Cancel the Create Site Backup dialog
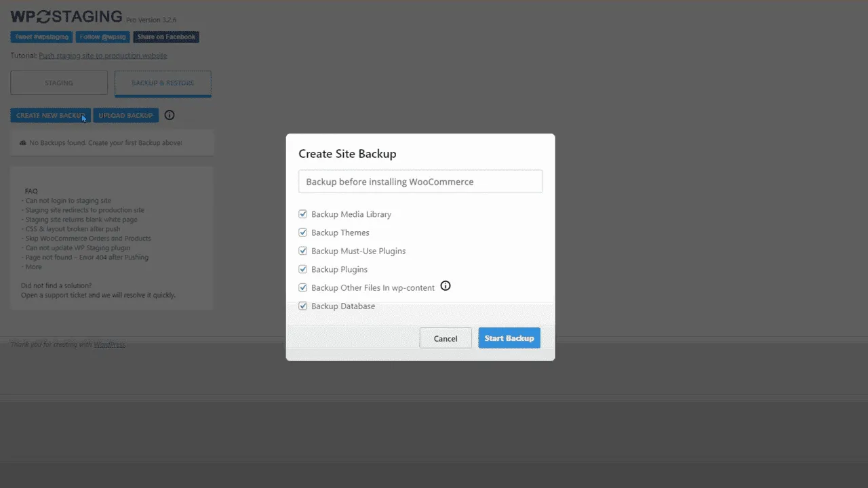 tap(446, 338)
